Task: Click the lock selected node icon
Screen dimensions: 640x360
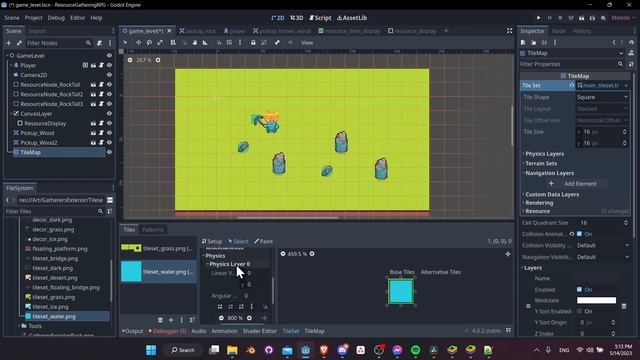Action: 253,42
